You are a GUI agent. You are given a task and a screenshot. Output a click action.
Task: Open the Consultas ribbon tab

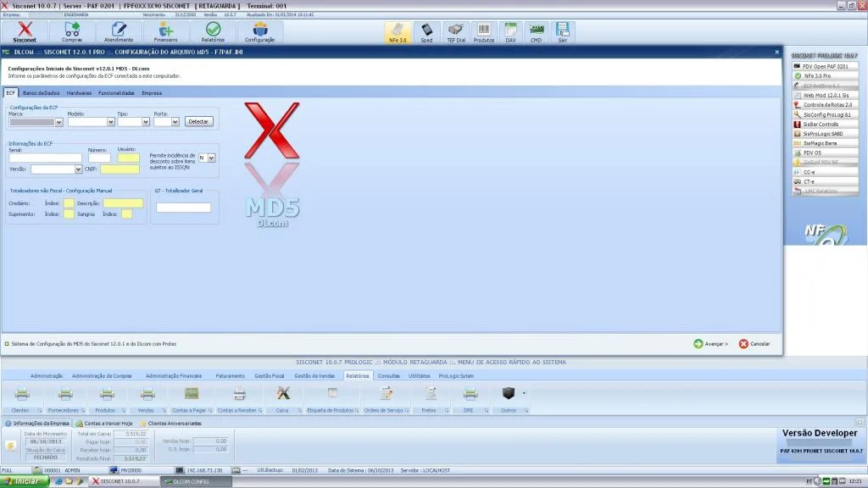click(x=388, y=375)
